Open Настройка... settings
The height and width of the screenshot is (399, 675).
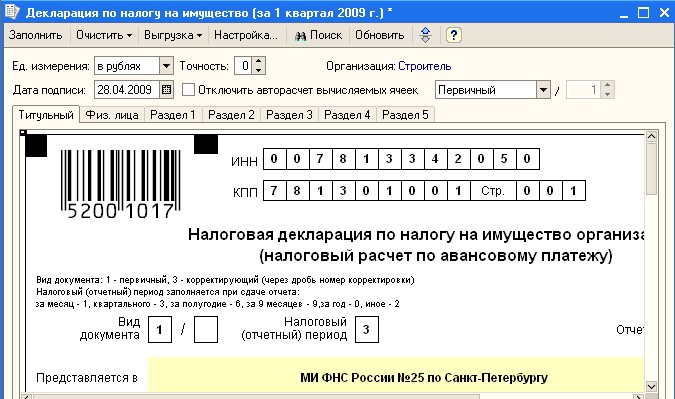coord(246,35)
